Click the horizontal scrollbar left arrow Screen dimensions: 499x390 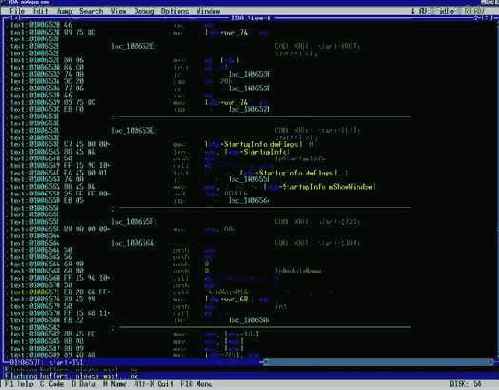(262, 362)
